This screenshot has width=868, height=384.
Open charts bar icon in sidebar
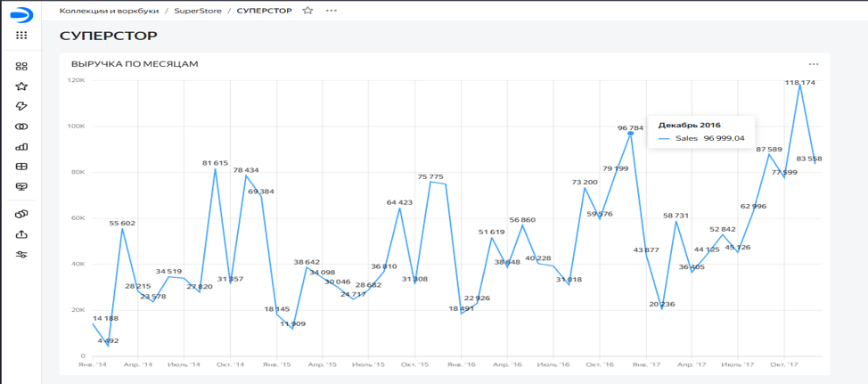[x=21, y=147]
